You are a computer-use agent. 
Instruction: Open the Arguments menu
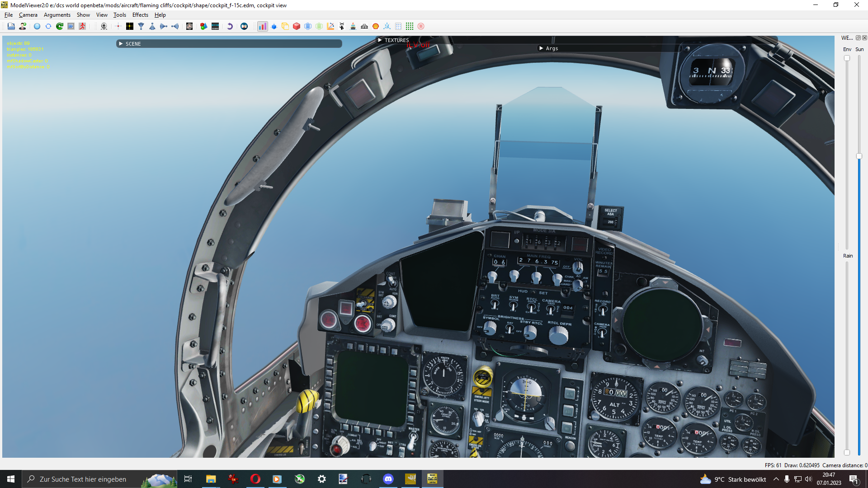[57, 15]
